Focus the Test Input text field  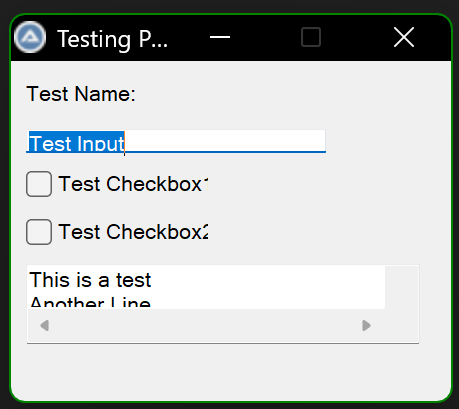coord(176,141)
